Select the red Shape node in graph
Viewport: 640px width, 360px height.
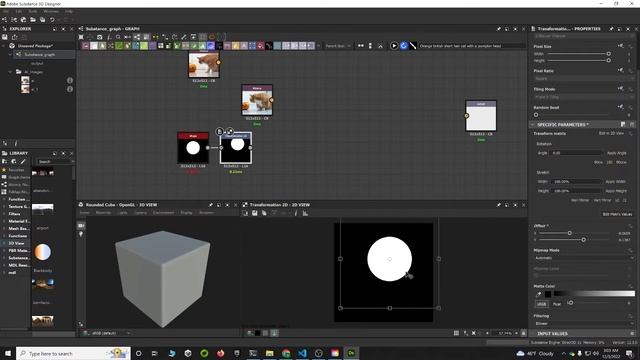coord(193,147)
